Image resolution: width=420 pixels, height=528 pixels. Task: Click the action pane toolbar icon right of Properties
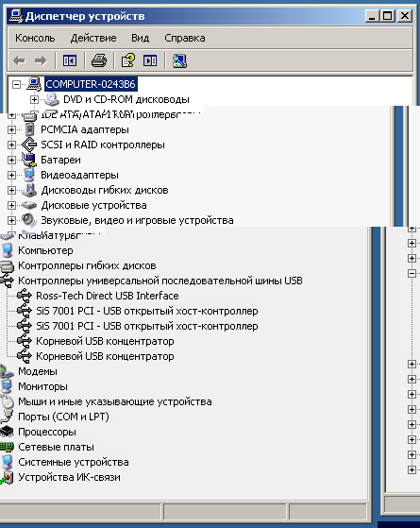150,61
